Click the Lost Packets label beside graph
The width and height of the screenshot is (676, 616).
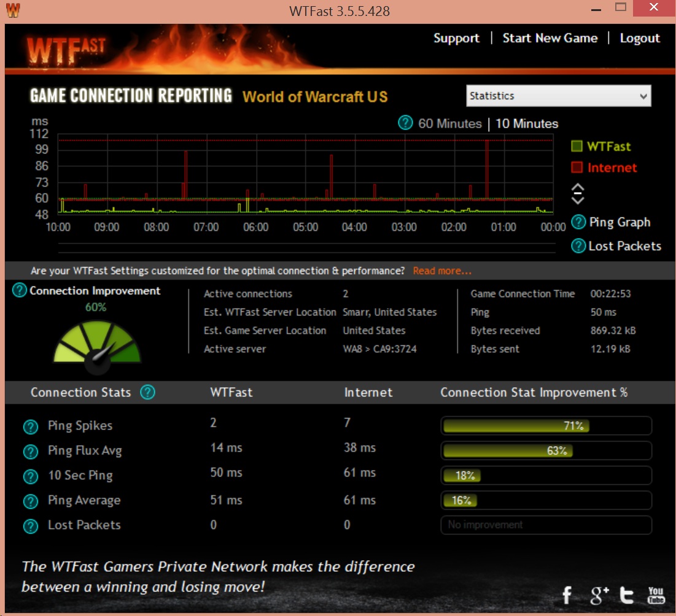coord(624,246)
